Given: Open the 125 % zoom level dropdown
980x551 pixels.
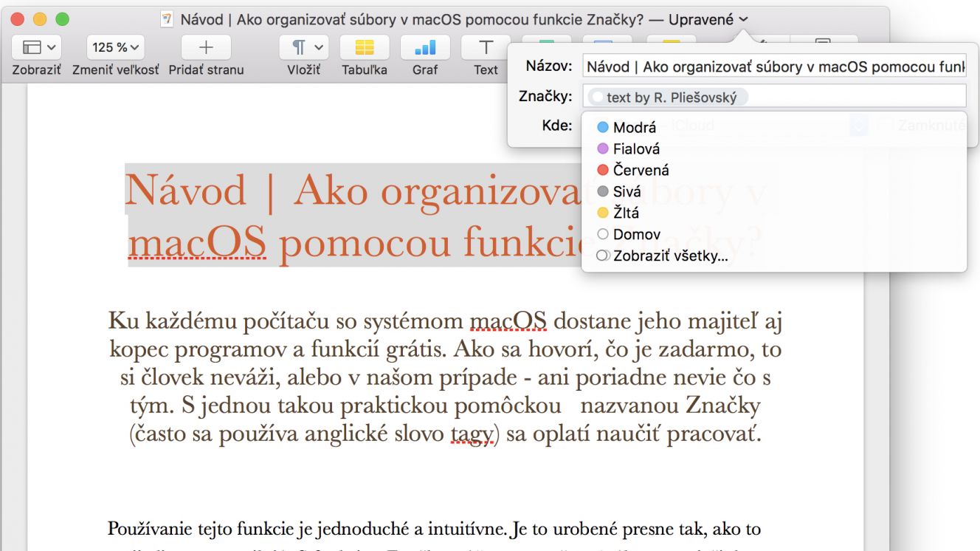Looking at the screenshot, I should point(116,47).
